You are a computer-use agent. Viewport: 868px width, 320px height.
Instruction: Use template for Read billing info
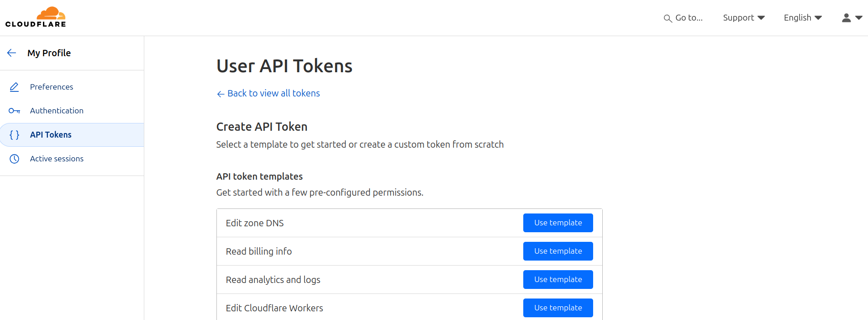tap(558, 251)
